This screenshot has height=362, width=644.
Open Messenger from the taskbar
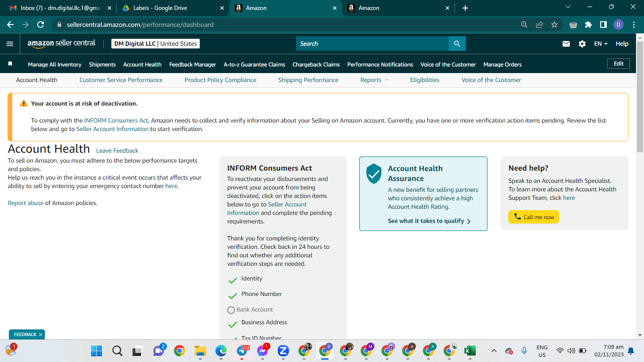coord(263,351)
